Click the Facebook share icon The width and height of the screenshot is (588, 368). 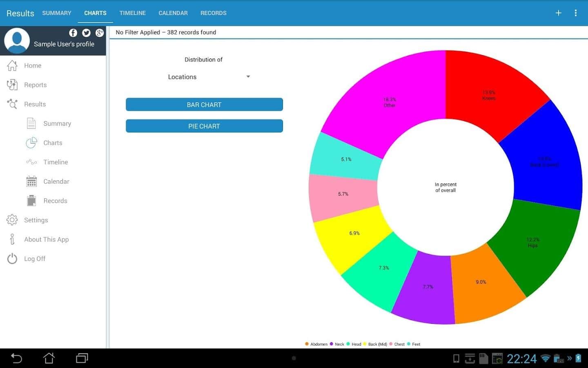(x=73, y=33)
